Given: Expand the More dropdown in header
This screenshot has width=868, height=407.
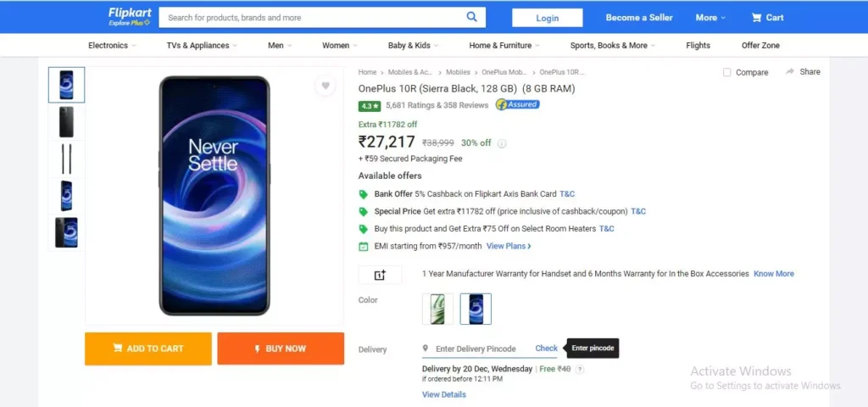Looking at the screenshot, I should click(x=710, y=17).
